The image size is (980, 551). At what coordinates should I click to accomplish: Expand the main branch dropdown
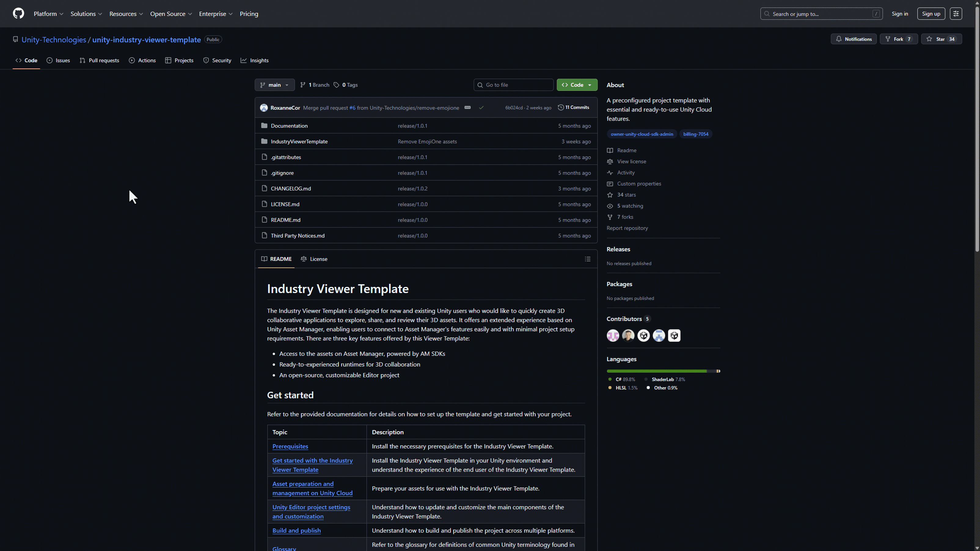tap(275, 85)
